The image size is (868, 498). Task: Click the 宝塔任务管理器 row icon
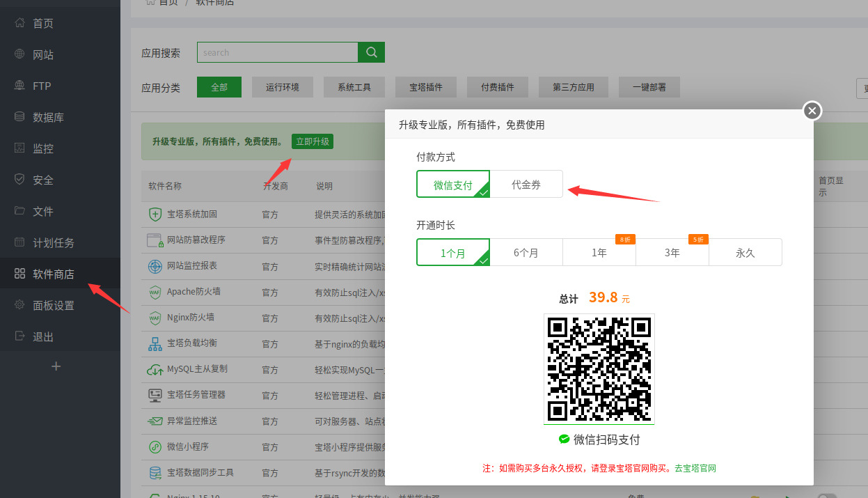[x=155, y=395]
